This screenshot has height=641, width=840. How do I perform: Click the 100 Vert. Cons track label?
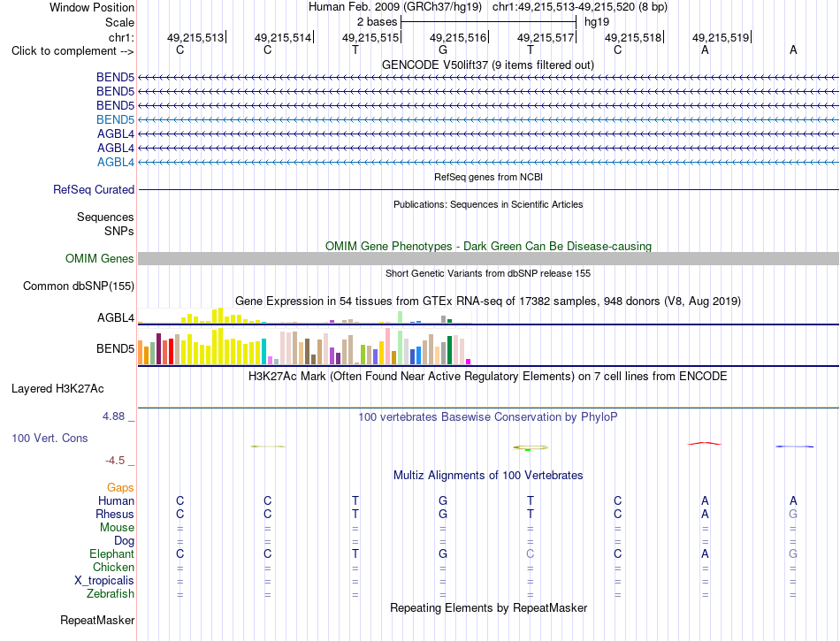pos(50,438)
